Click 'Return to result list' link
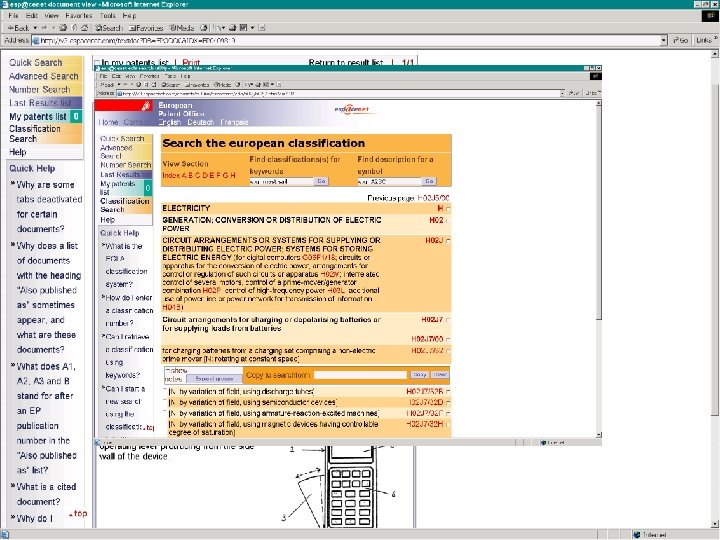The width and height of the screenshot is (720, 540). click(x=346, y=62)
